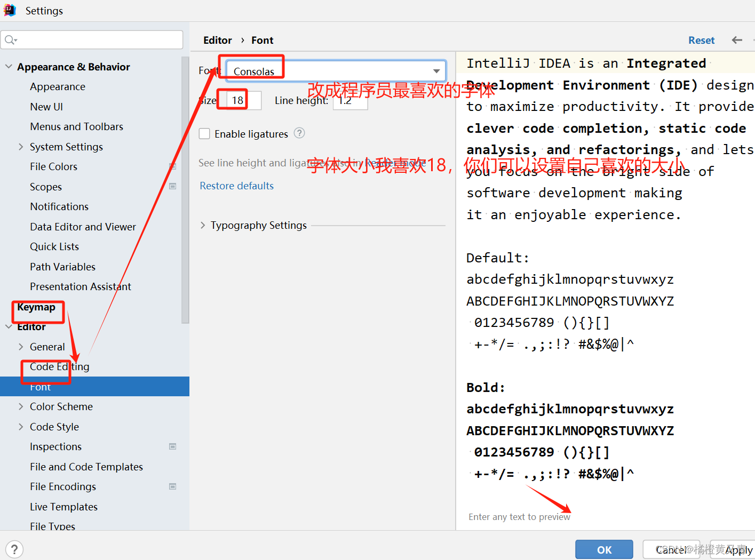Select Quick Lists in the tree
This screenshot has width=755, height=560.
[x=54, y=246]
